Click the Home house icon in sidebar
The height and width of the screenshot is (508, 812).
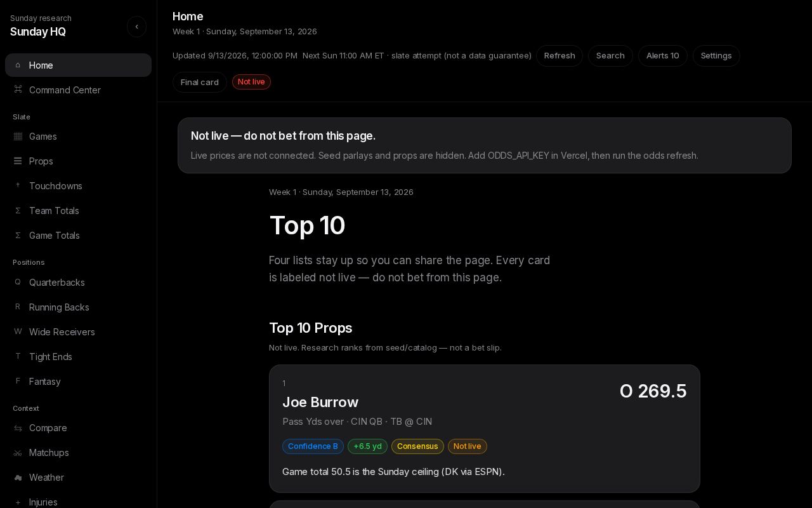click(x=18, y=65)
